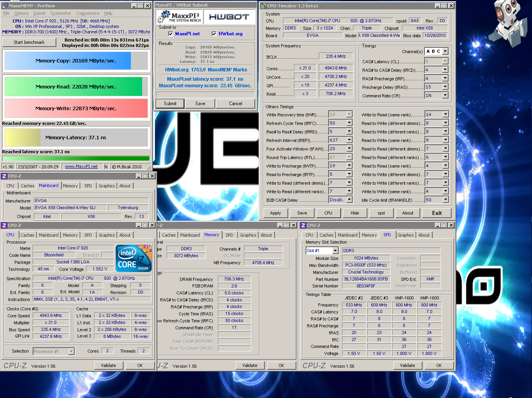Click Apply in CPU-Tweaker

[x=276, y=213]
